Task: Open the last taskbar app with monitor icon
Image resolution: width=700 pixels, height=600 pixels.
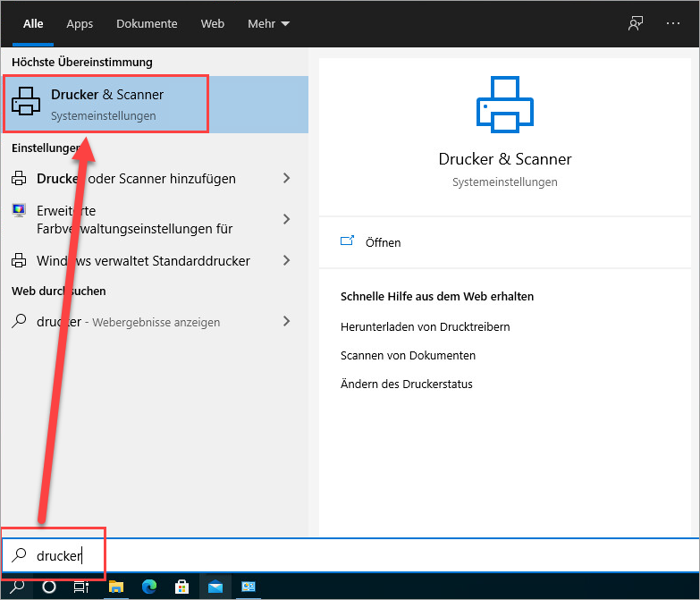Action: click(249, 587)
